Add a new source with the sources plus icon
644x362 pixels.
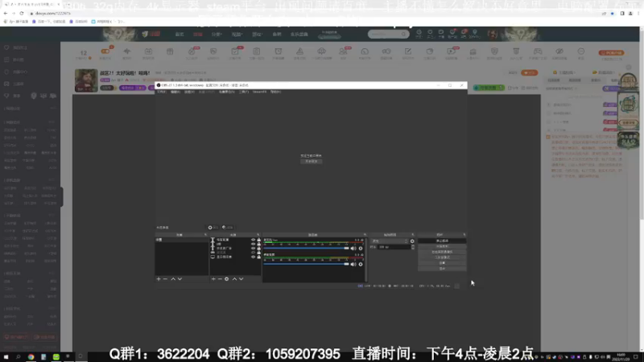point(213,279)
